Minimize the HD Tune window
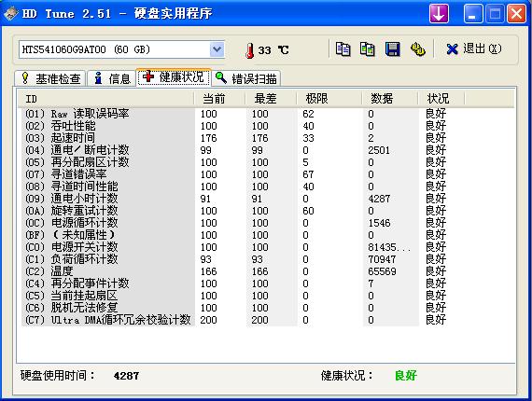Screen dimensions: 532x401 pyautogui.click(x=473, y=14)
